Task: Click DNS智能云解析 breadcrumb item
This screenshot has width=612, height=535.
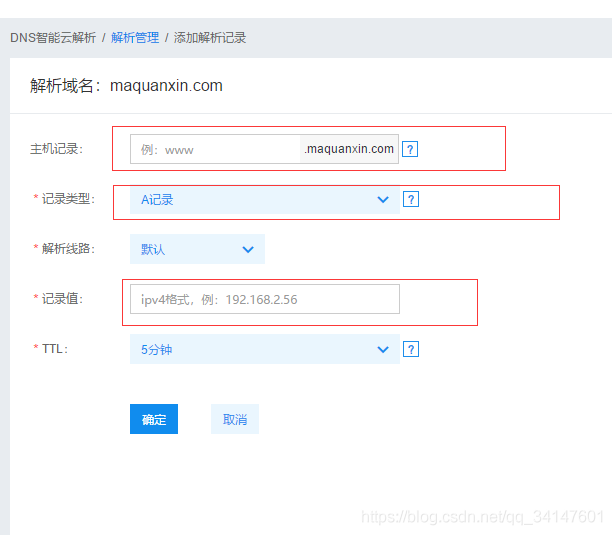Action: pyautogui.click(x=53, y=38)
